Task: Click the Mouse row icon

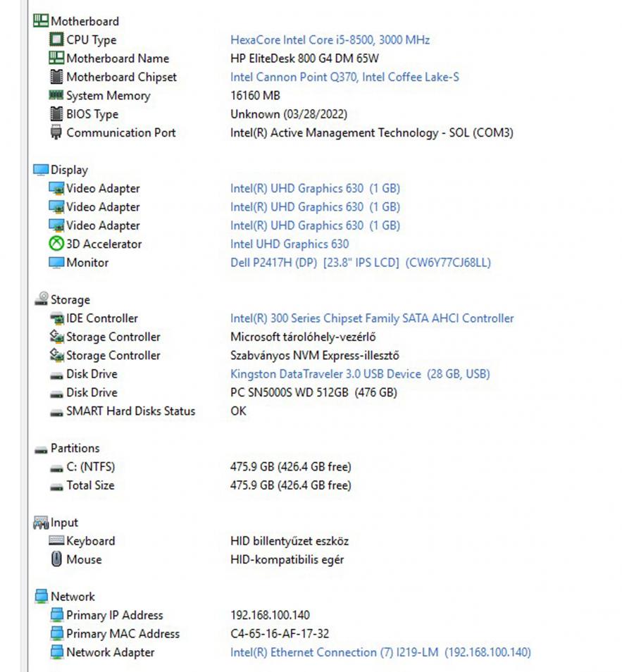Action: pos(56,559)
